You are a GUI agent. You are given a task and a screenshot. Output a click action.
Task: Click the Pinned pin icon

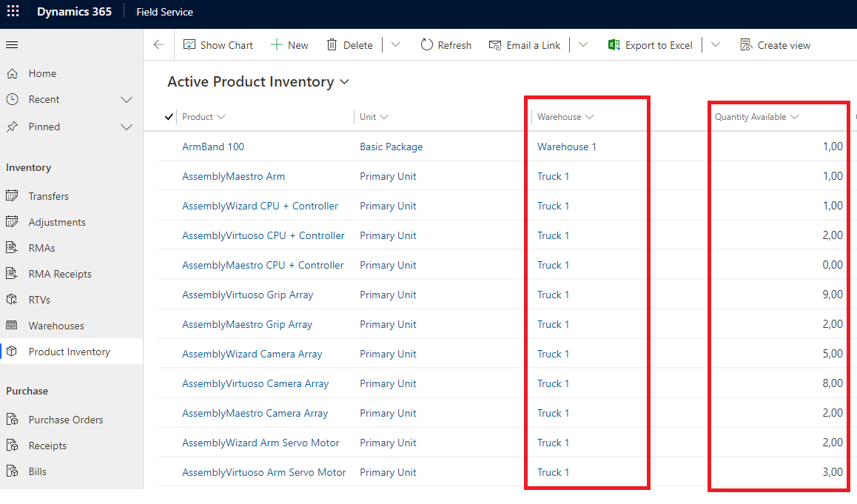(x=12, y=127)
